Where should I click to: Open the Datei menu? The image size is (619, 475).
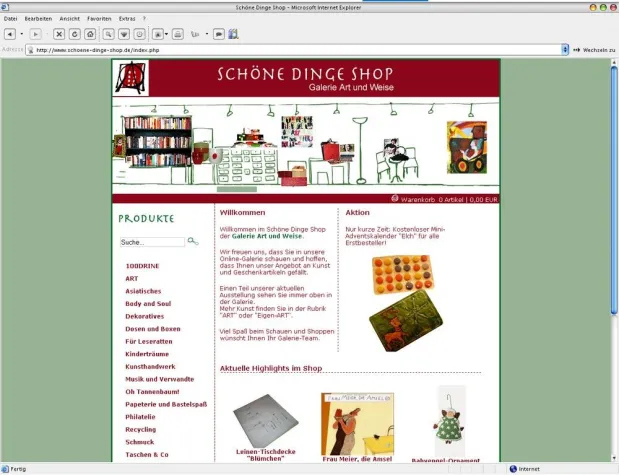[x=11, y=18]
